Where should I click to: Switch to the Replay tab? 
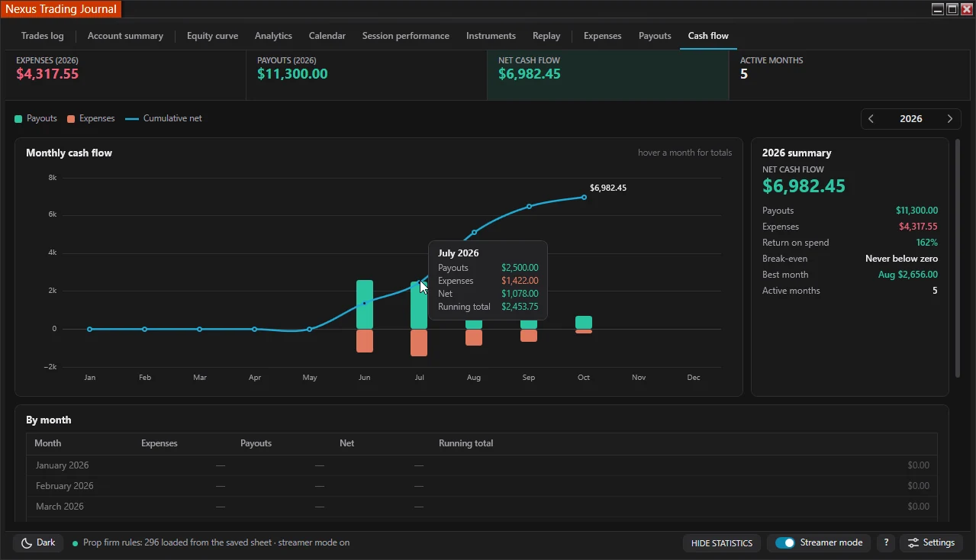[546, 36]
